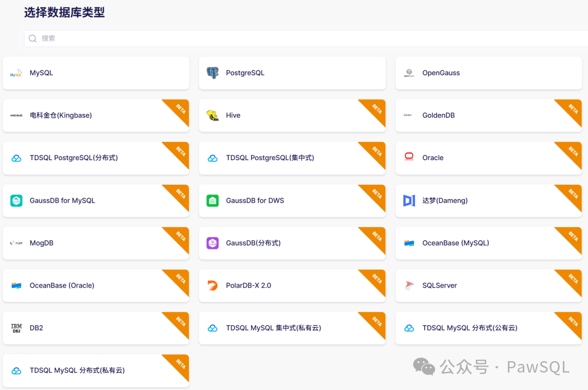
Task: Click the purple GaussDB(分布式) icon
Action: point(213,243)
